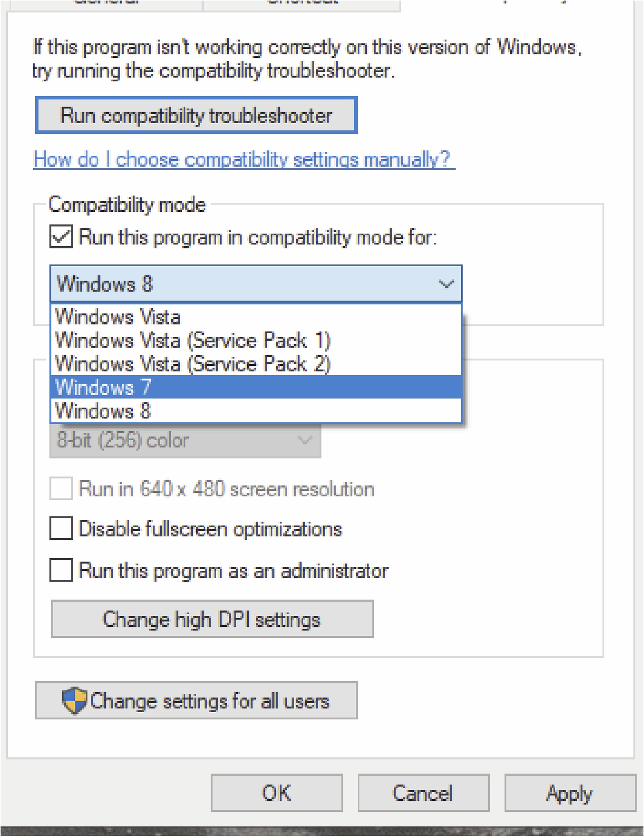Open 'How do I choose compatibility settings manually?' link
The height and width of the screenshot is (837, 644).
[244, 159]
